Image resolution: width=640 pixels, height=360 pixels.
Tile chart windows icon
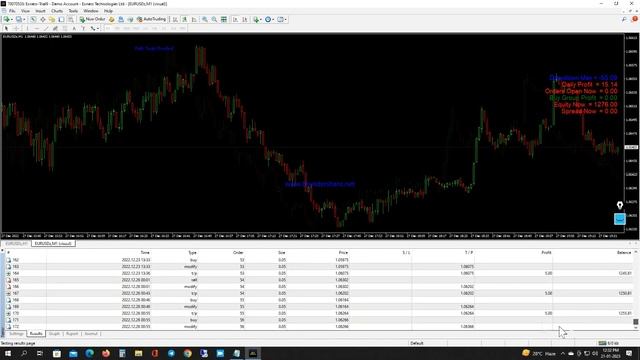coord(224,19)
